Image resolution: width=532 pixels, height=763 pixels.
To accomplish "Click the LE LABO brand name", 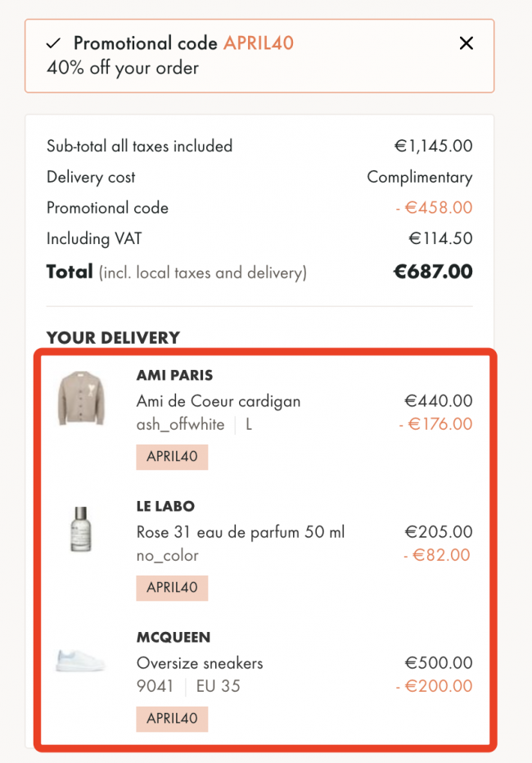I will coord(165,506).
